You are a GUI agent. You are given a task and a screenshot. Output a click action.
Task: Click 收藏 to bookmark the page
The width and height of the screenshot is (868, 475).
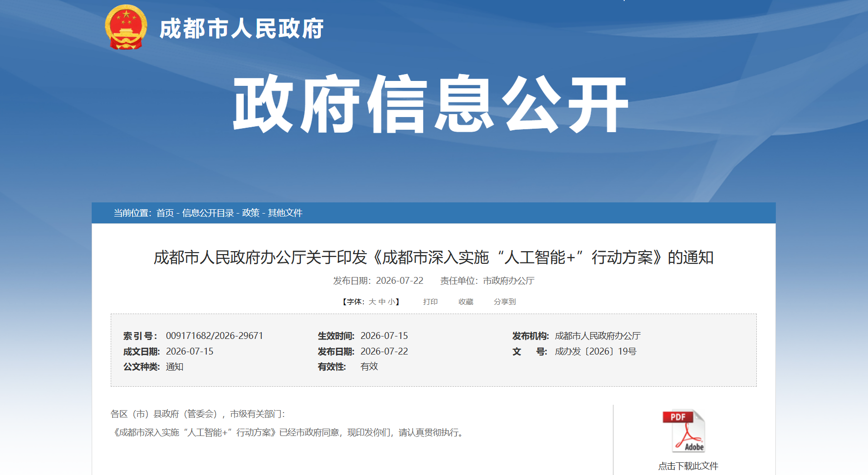click(x=466, y=302)
